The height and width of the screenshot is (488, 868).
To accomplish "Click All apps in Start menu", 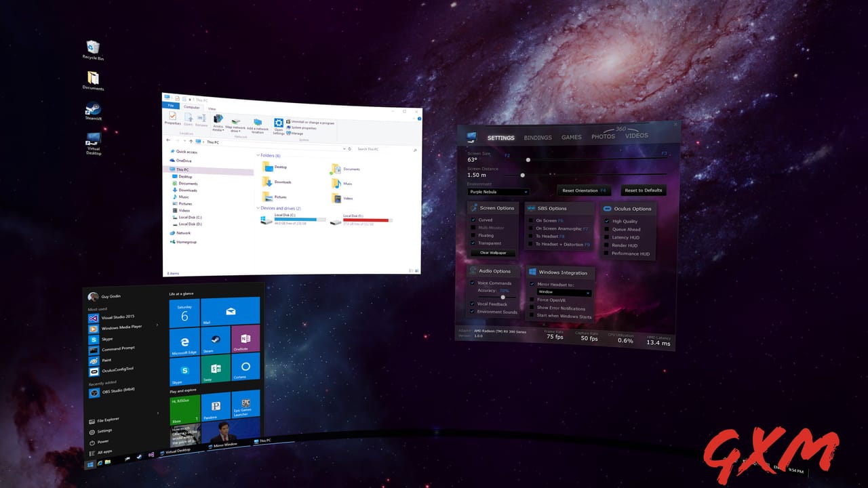I will [100, 451].
